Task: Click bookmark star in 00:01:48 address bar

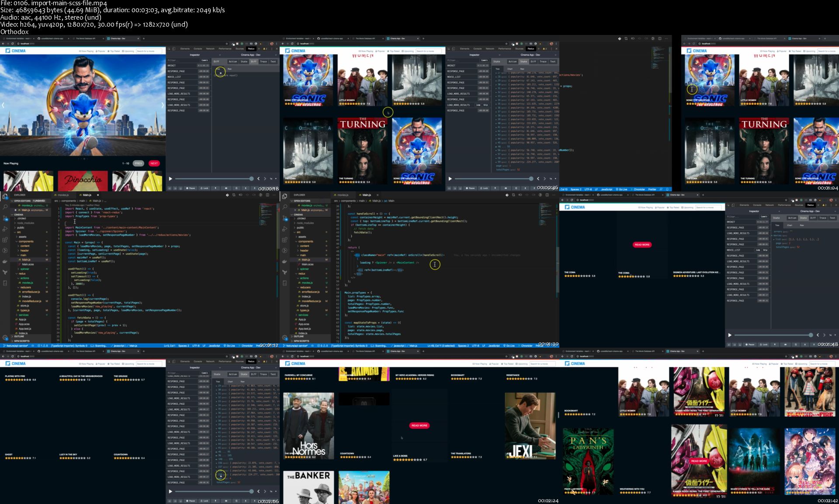Action: click(x=787, y=200)
